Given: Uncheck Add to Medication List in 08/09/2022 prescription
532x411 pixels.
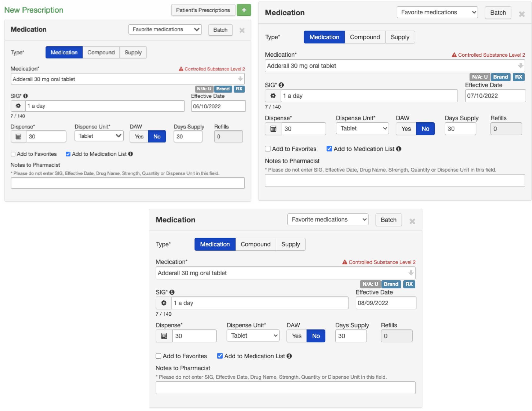Looking at the screenshot, I should 220,356.
